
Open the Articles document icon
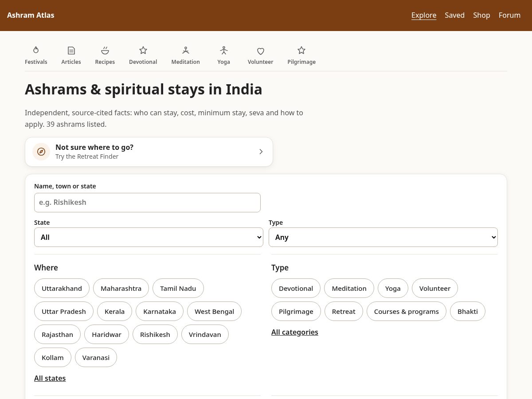coord(71,50)
